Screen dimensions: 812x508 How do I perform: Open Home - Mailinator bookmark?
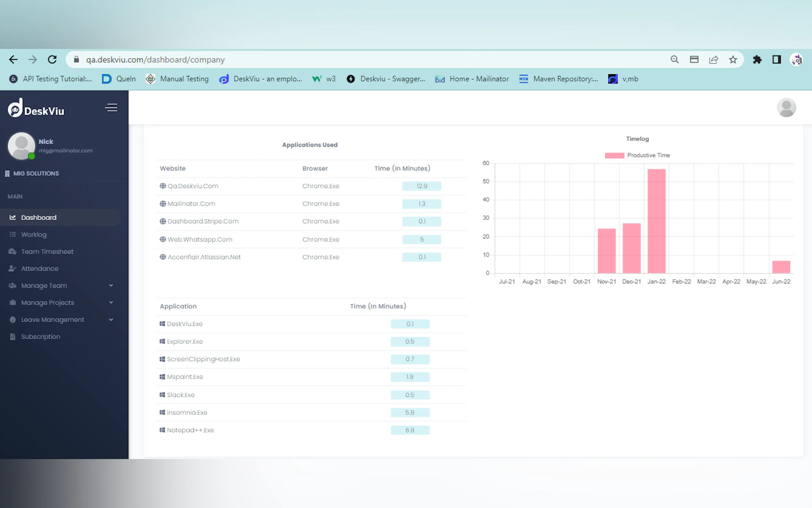[472, 79]
